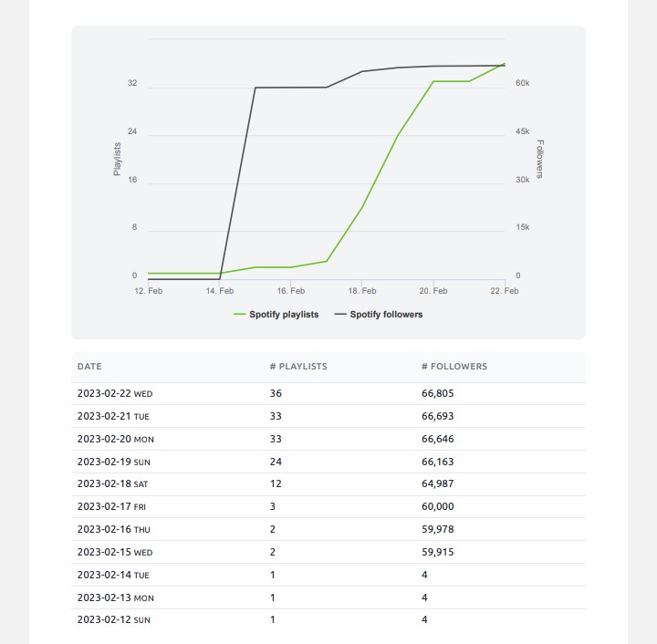The image size is (657, 644).
Task: Click the # PLAYLISTS column header
Action: point(298,367)
